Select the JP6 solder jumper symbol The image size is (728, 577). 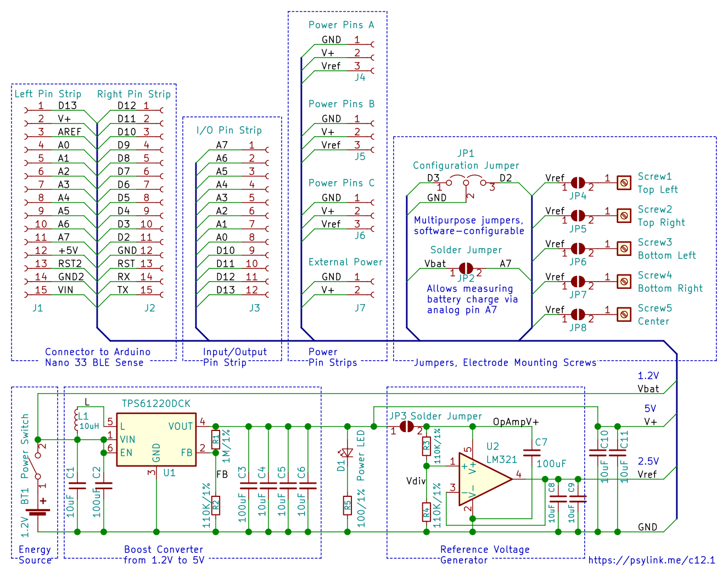pyautogui.click(x=578, y=249)
